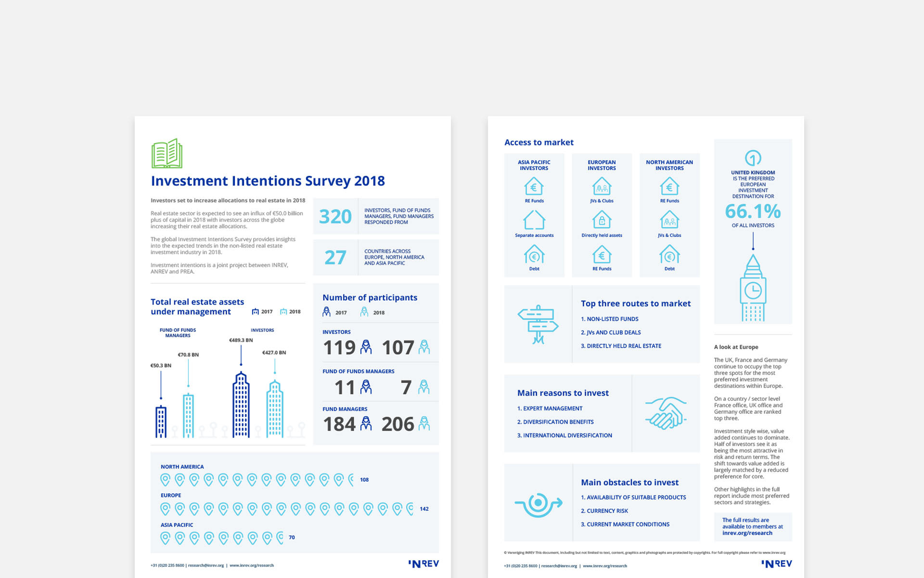Screen dimensions: 924x578
Task: Click the €70.8 BN light blue building
Action: click(188, 416)
